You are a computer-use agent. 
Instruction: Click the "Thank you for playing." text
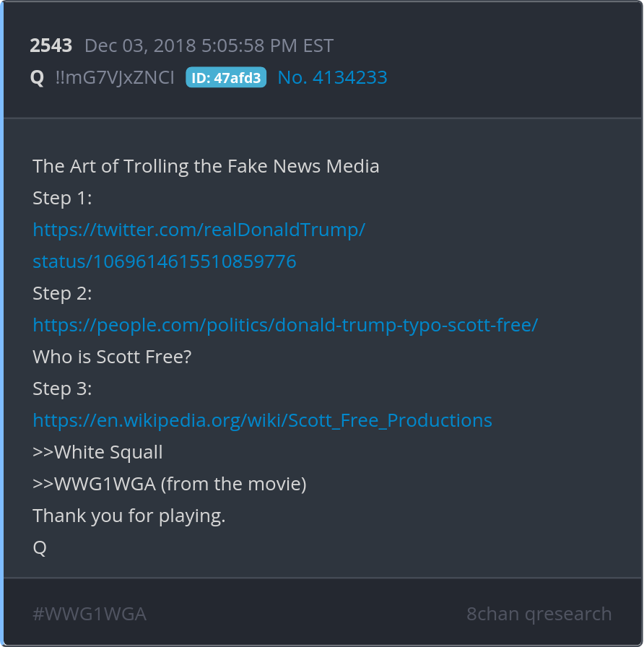tap(129, 516)
